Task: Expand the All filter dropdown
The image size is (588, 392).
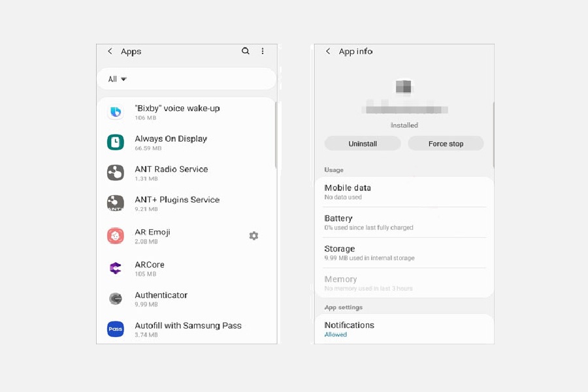Action: point(118,79)
